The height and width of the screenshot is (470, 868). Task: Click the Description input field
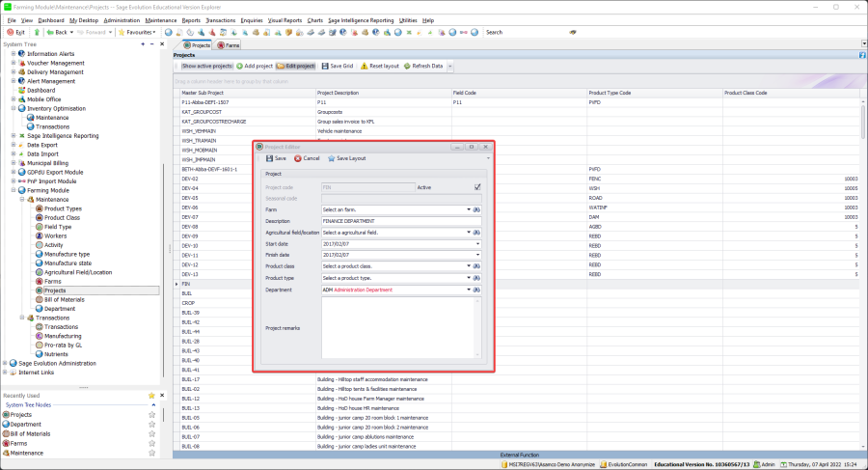pos(400,221)
